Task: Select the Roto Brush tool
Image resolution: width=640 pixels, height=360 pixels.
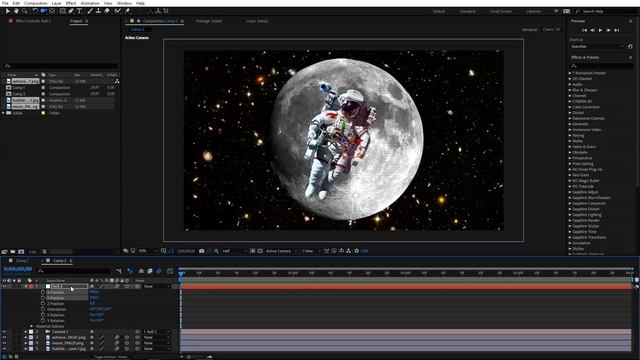Action: click(118, 11)
